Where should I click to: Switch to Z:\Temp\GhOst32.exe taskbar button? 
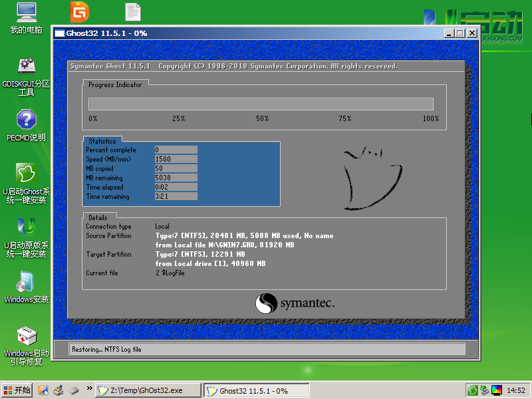pos(148,390)
